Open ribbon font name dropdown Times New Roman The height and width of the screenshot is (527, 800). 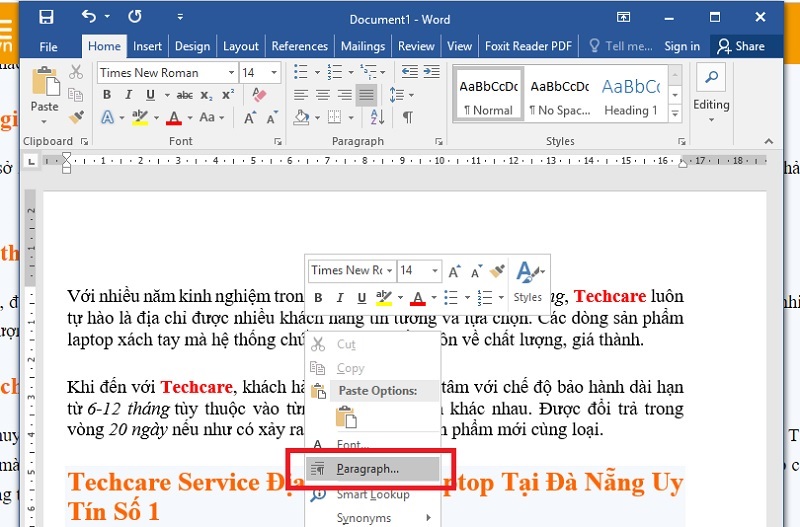(231, 72)
